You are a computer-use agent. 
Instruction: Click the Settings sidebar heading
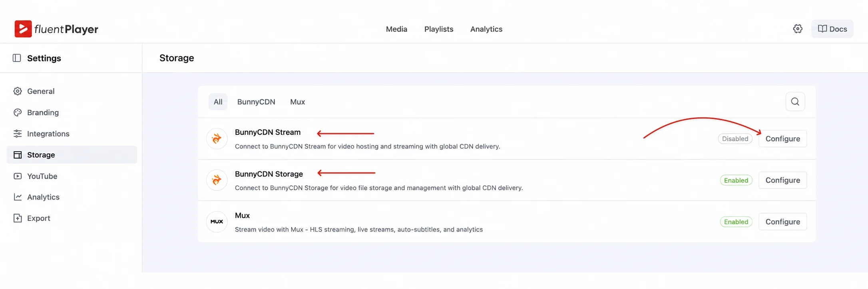coord(44,58)
